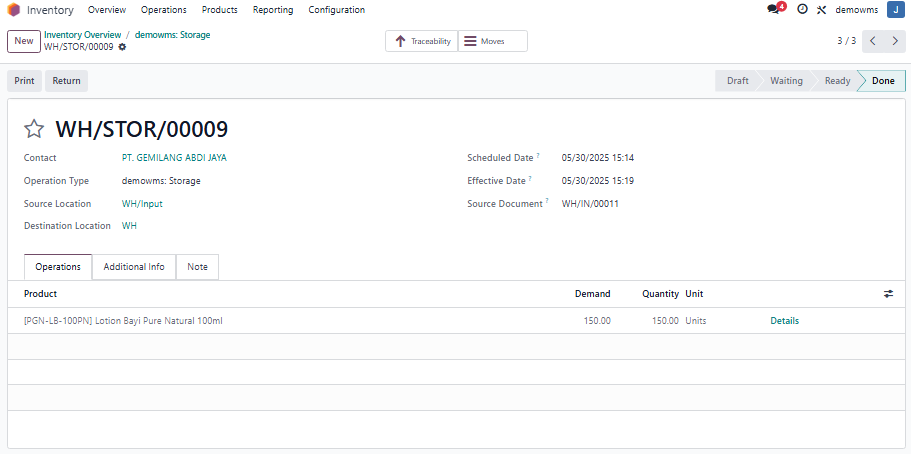The image size is (911, 454).
Task: Open the Operations menu
Action: (x=164, y=10)
